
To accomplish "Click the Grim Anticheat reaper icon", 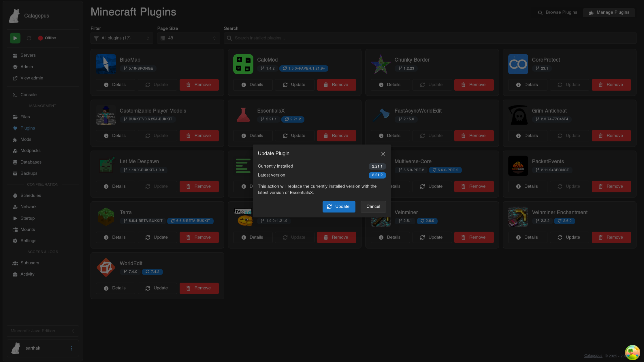I will pyautogui.click(x=518, y=115).
